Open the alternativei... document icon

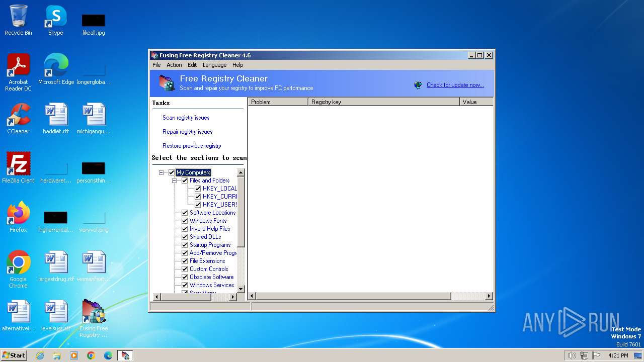[18, 315]
